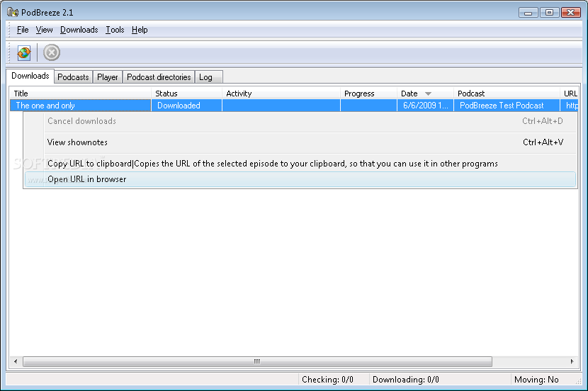The width and height of the screenshot is (588, 391).
Task: Click the PodBreeze app icon in title bar
Action: coord(12,13)
